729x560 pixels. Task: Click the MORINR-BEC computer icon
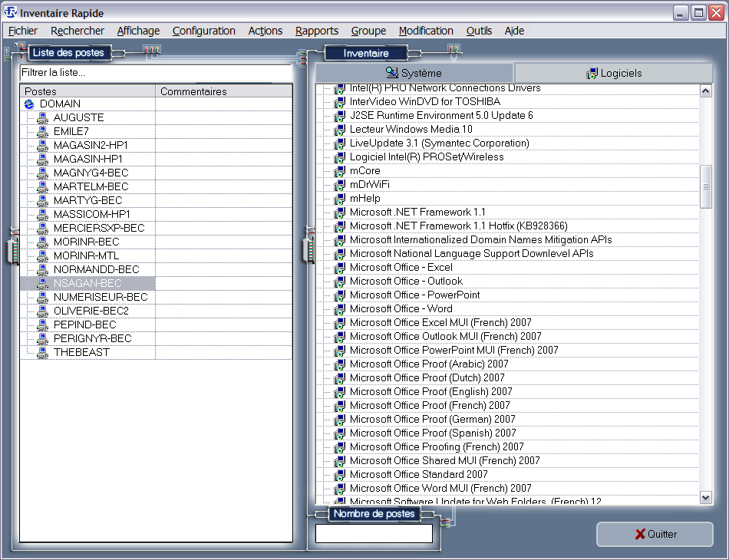(42, 242)
